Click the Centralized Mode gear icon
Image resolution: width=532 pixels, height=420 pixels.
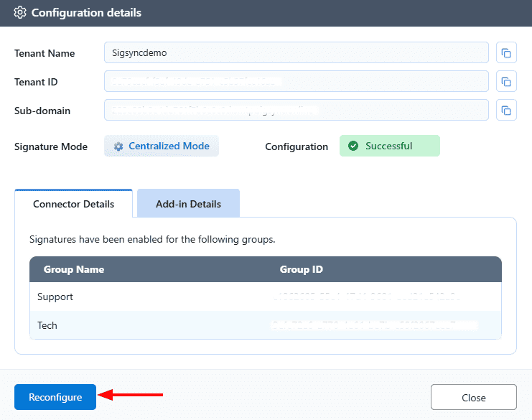point(118,146)
